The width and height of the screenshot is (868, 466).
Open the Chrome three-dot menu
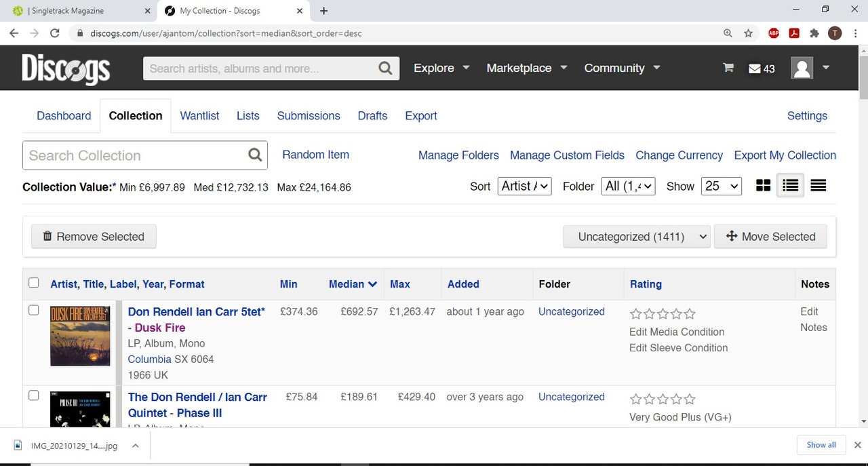click(x=854, y=33)
